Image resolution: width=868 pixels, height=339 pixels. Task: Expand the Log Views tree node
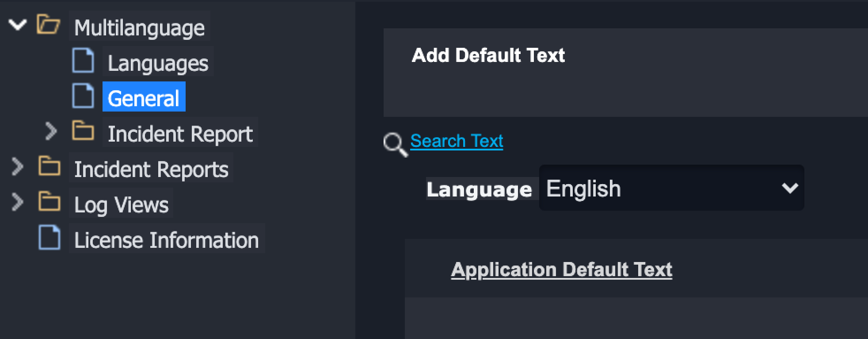pyautogui.click(x=17, y=202)
